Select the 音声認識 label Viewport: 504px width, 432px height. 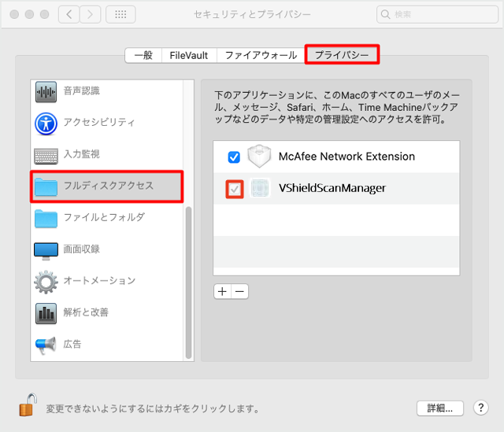82,91
